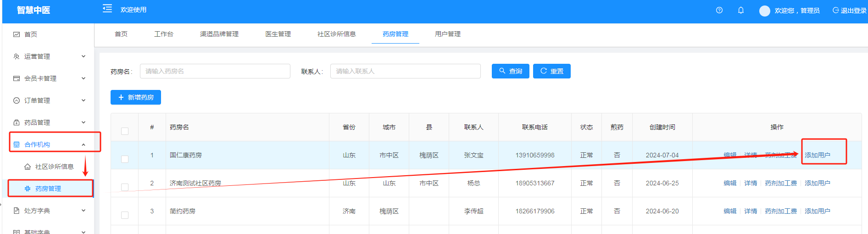Open notifications bell icon
Image resolution: width=868 pixels, height=234 pixels.
[741, 11]
